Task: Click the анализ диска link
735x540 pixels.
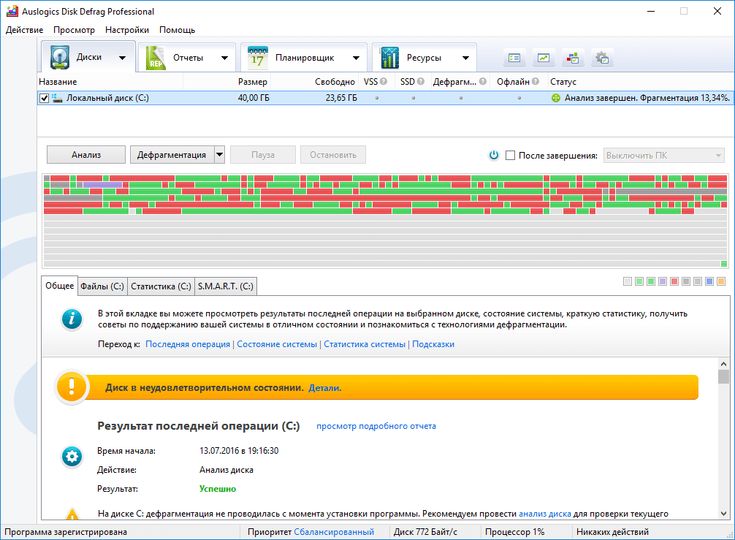Action: pyautogui.click(x=545, y=514)
